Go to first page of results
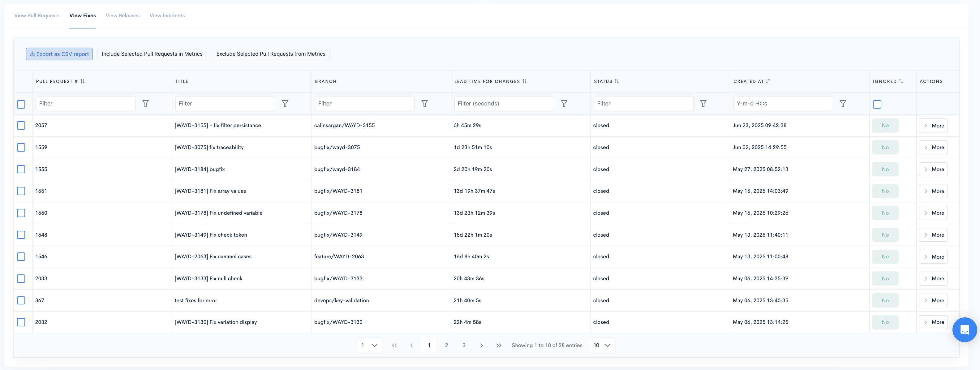Screen dimensions: 980x370 [x=394, y=346]
